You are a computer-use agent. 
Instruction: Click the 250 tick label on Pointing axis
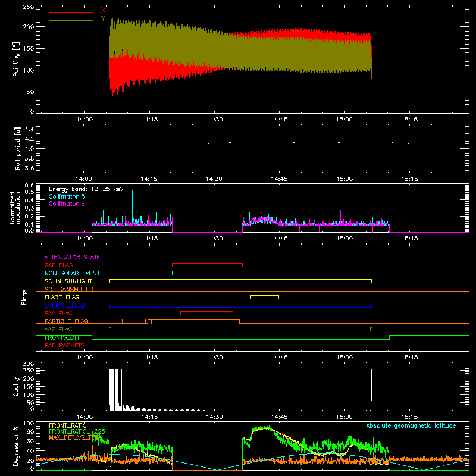tap(28, 7)
